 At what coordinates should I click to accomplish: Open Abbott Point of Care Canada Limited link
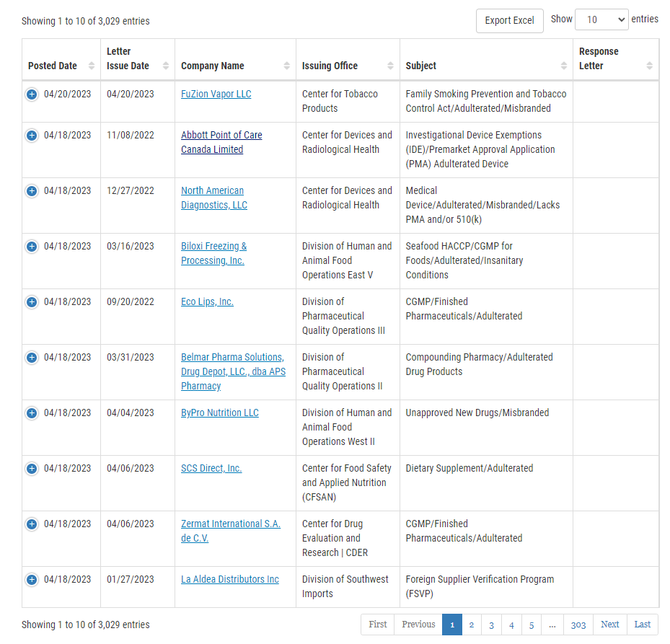[221, 142]
